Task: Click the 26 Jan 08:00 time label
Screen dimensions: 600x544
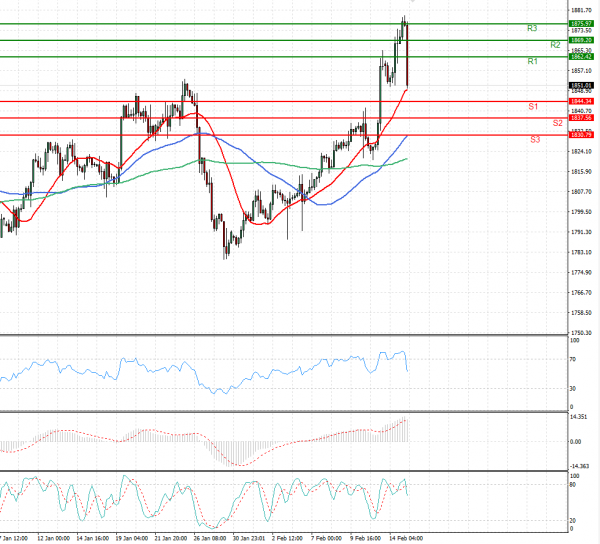Action: pyautogui.click(x=210, y=538)
